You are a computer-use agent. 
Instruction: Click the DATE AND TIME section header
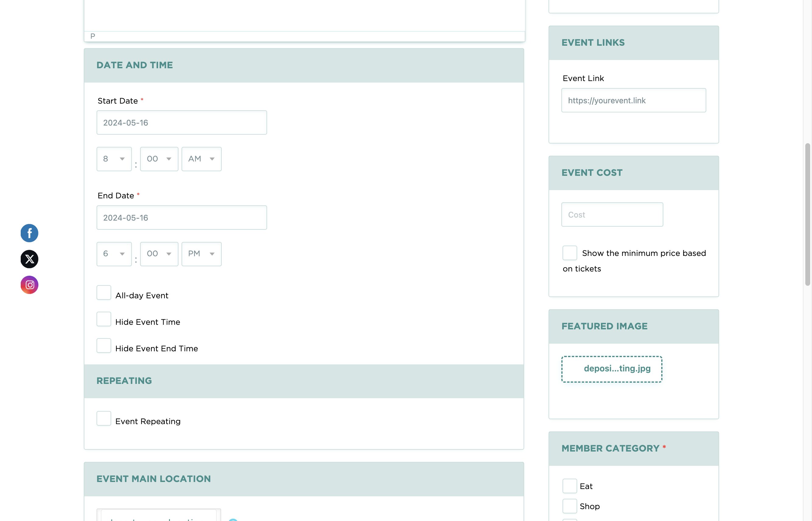click(x=304, y=65)
